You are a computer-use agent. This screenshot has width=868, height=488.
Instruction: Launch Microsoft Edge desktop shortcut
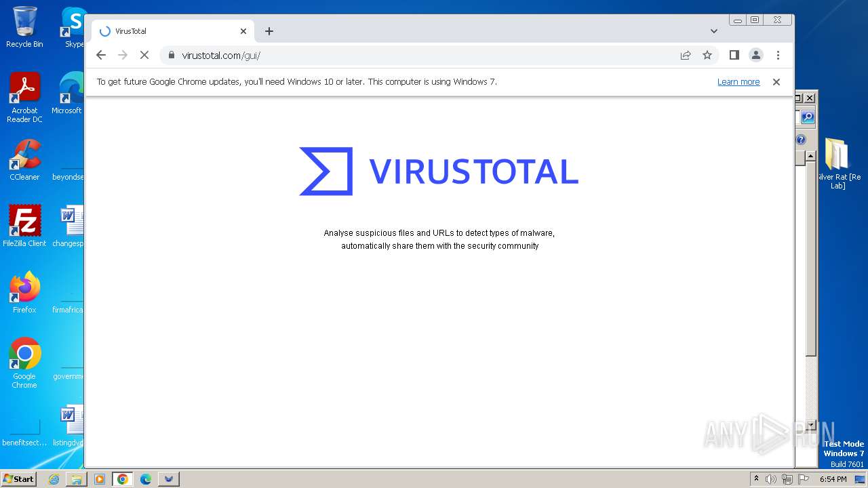click(68, 94)
